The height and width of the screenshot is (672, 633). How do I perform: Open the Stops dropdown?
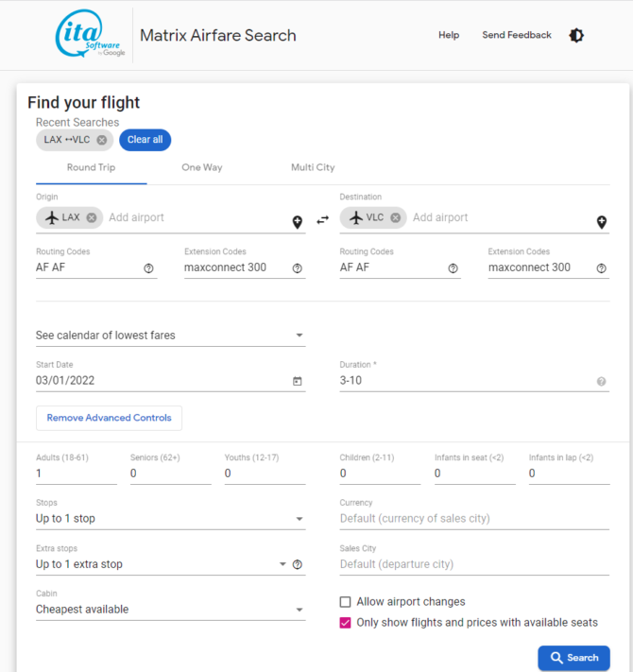coord(170,519)
